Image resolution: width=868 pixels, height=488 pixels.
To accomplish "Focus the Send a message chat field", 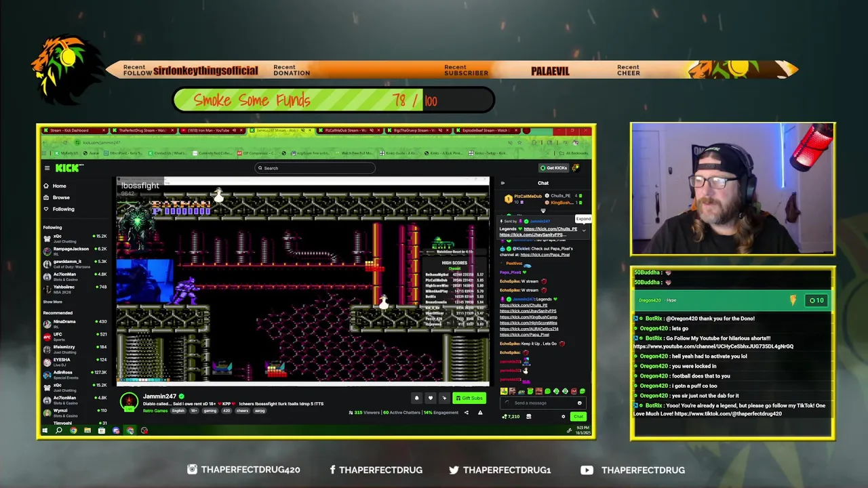I will (x=542, y=403).
